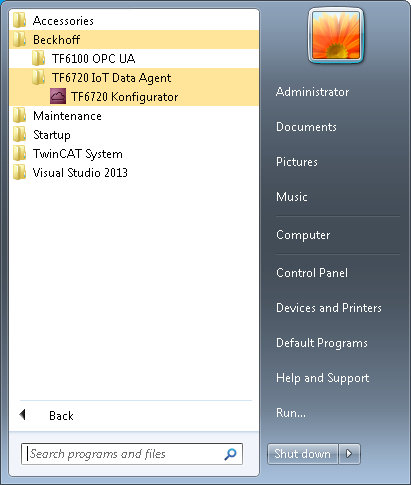Click the TwinCAT System folder icon
This screenshot has height=485, width=411.
[20, 153]
